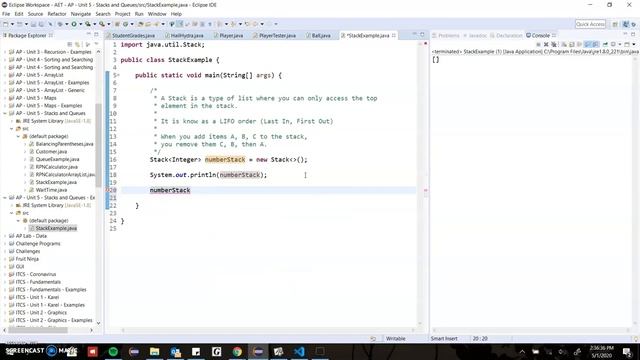
Task: Open the Edit menu
Action: coord(19,14)
